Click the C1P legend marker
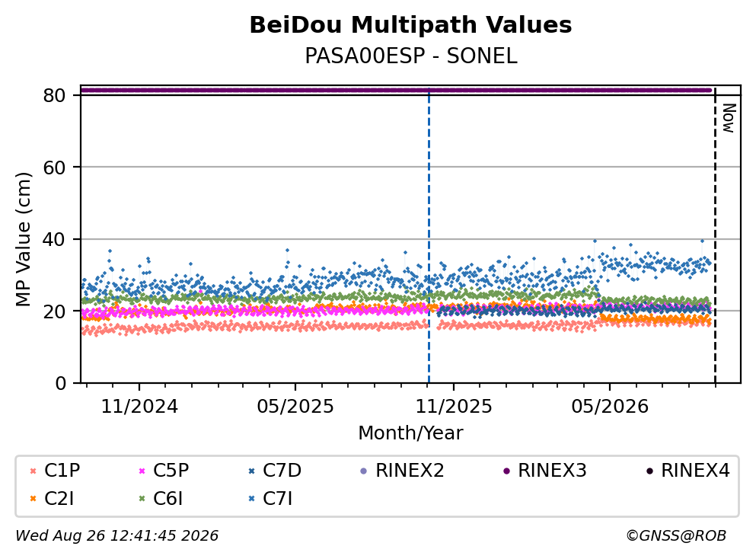Image resolution: width=756 pixels, height=559 pixels. [33, 471]
